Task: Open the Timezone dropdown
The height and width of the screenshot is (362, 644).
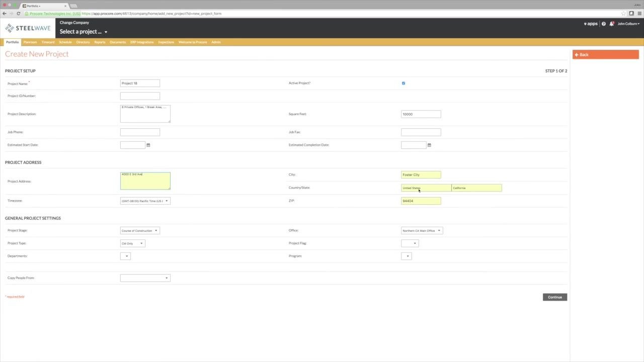Action: [145, 201]
